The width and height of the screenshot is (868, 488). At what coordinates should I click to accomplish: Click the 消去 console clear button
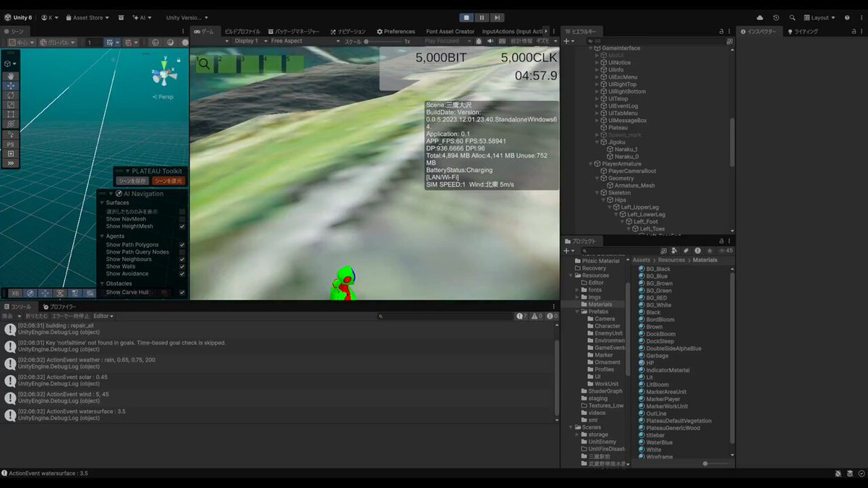[7, 316]
